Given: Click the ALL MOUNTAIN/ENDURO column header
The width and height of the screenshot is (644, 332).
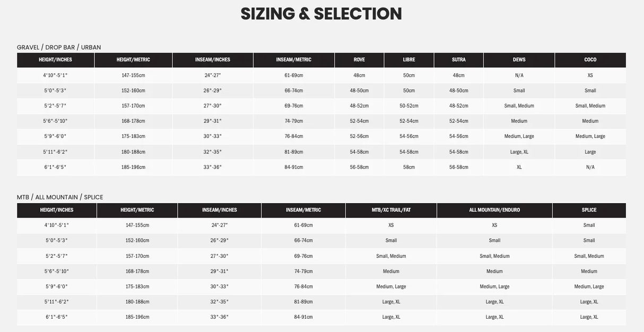Looking at the screenshot, I should 494,210.
